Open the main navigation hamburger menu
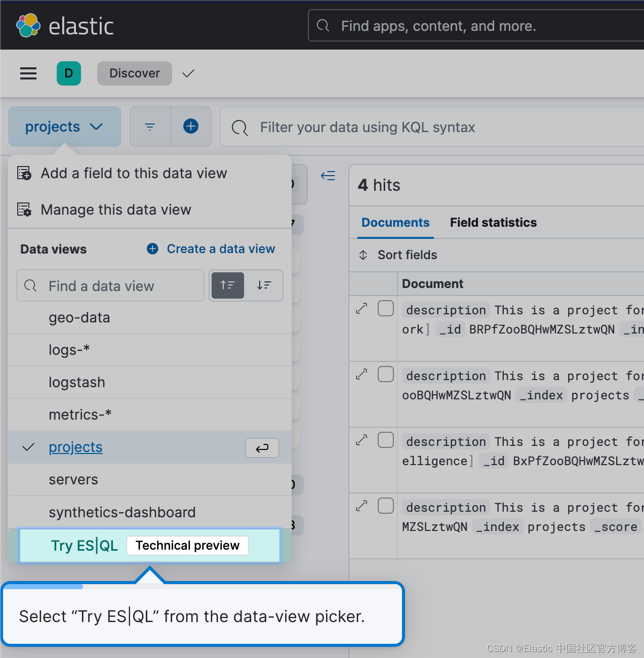Screen dimensions: 644x658 coord(28,73)
